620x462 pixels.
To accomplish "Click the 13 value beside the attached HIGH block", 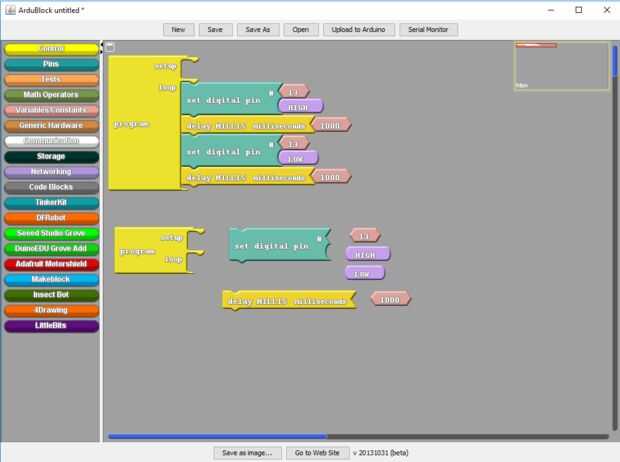I will click(x=294, y=92).
